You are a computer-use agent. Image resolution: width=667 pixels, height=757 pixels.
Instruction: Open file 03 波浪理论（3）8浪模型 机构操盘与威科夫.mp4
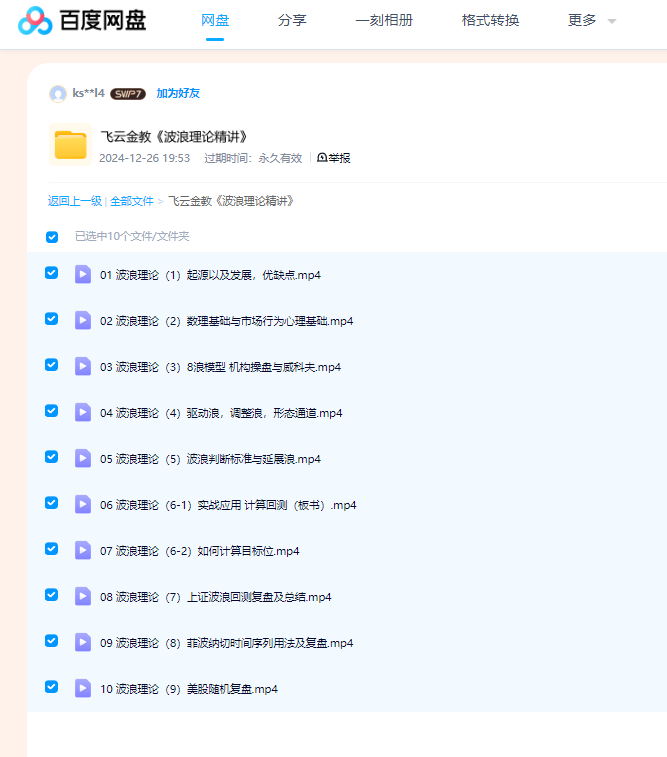(x=220, y=367)
